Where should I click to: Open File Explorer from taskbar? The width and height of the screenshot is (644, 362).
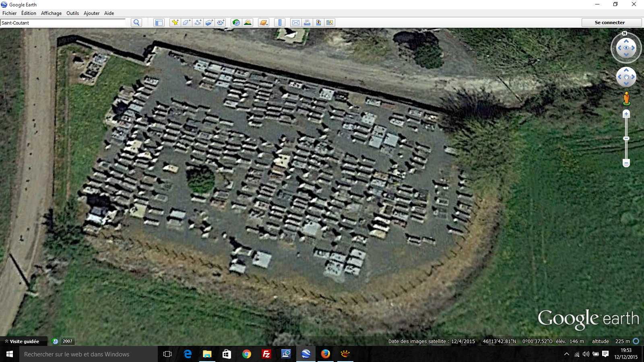(207, 354)
